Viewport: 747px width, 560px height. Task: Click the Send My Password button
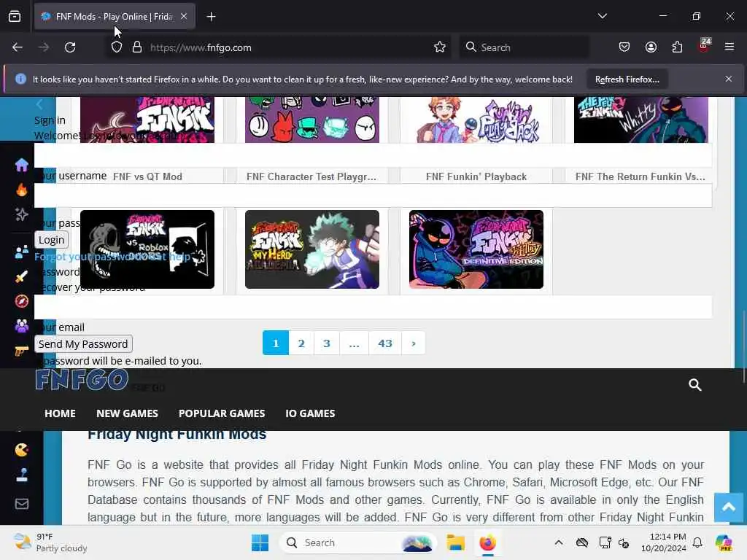(83, 344)
